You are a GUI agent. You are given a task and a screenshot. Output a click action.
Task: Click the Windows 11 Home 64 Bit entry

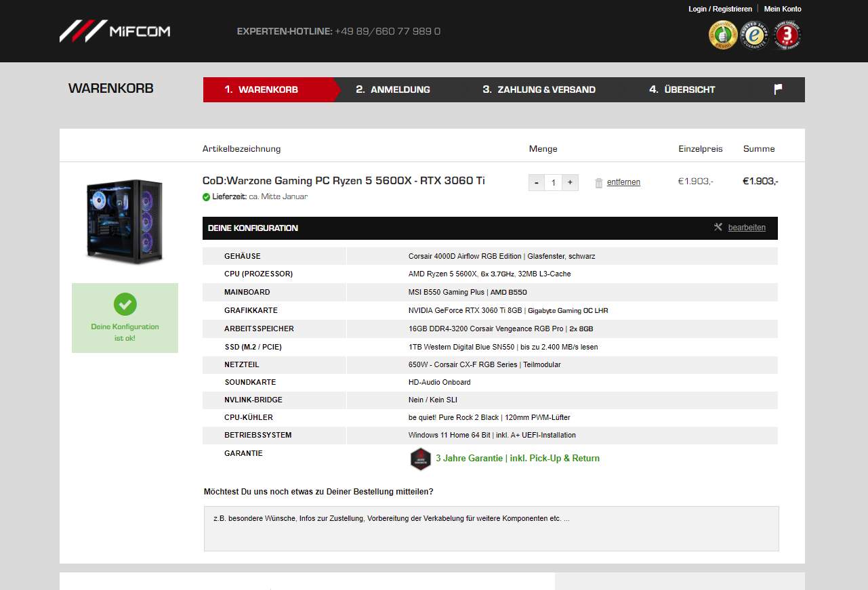[492, 435]
